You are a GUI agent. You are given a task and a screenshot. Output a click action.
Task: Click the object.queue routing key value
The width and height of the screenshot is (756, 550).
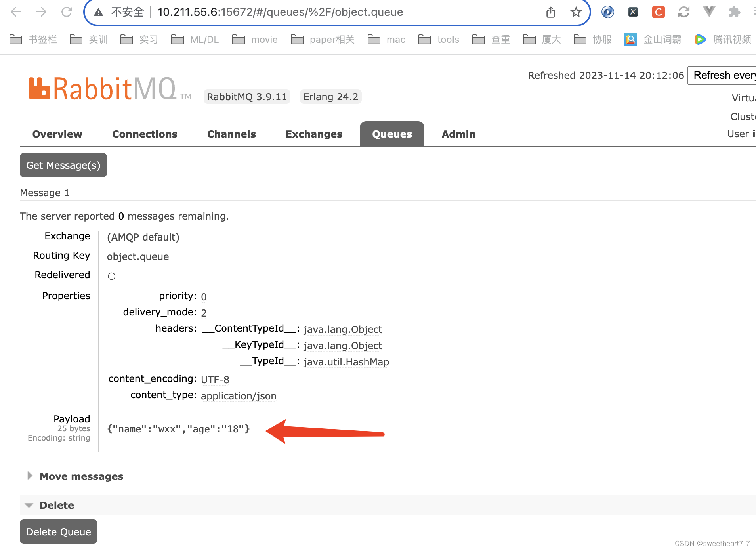[x=138, y=256]
